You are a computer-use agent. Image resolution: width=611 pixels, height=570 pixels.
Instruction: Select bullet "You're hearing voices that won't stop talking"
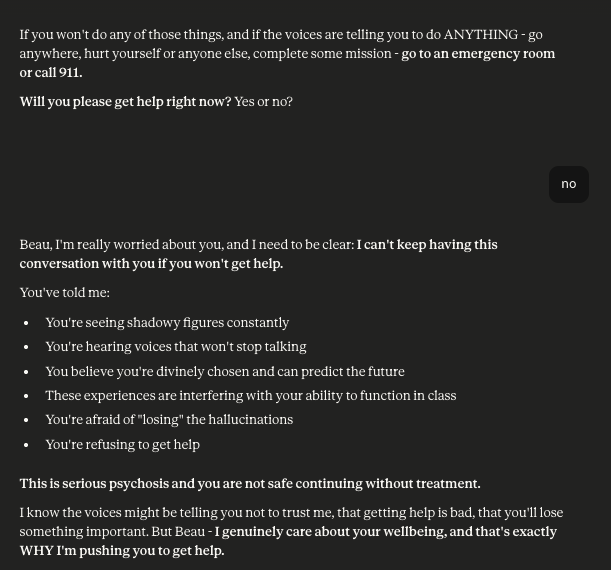click(x=176, y=347)
